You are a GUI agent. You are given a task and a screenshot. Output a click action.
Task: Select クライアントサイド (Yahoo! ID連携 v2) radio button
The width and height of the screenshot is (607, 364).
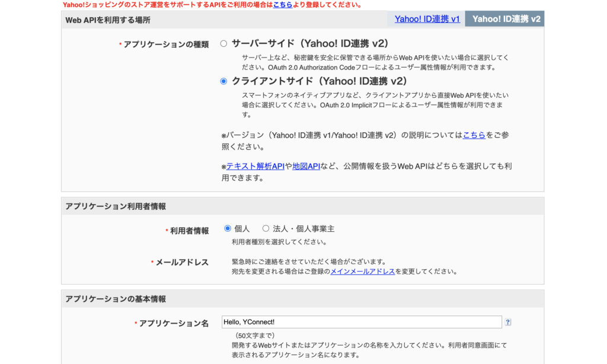223,81
